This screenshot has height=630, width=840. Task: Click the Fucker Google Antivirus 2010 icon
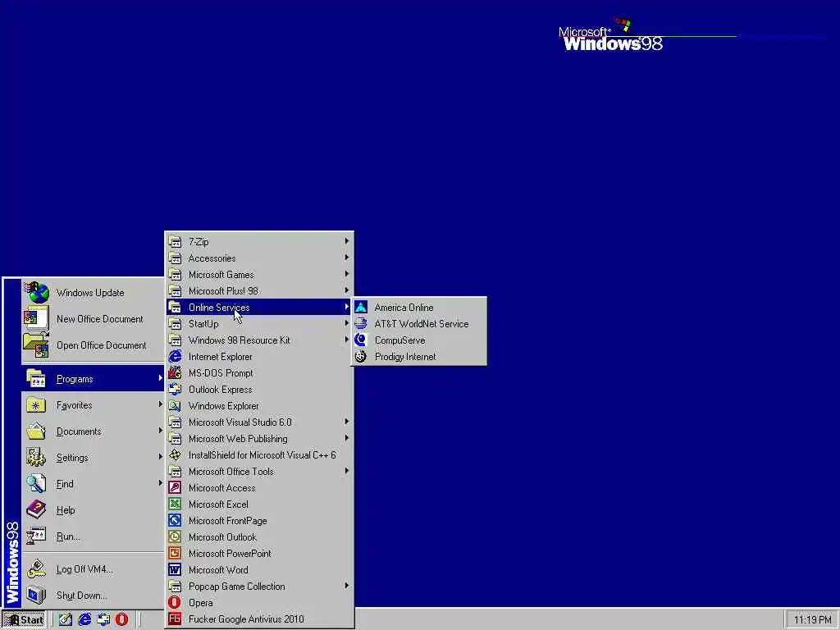(x=175, y=619)
